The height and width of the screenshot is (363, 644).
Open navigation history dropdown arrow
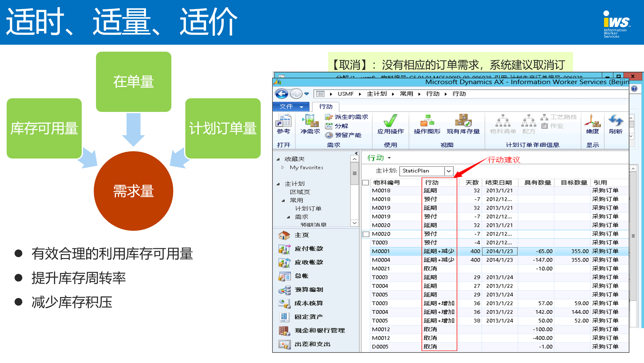coord(306,94)
